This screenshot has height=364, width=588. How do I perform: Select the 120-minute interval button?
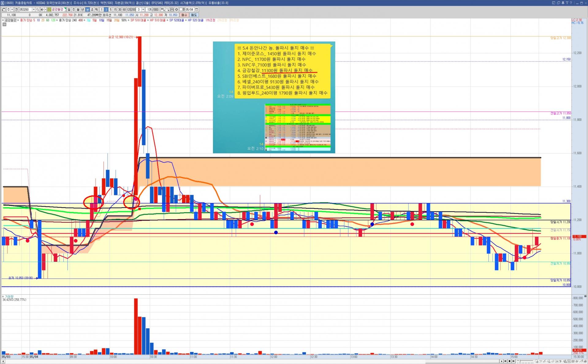[128, 9]
